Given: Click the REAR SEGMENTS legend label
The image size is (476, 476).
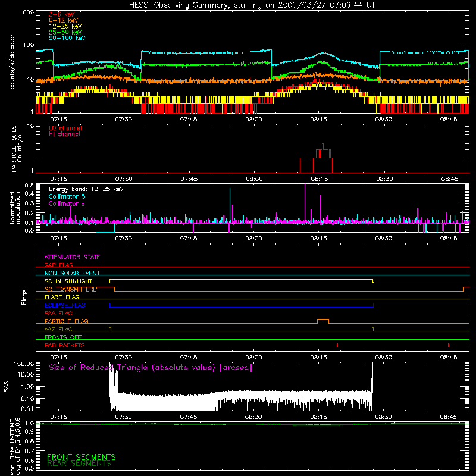Looking at the screenshot, I should click(79, 464).
